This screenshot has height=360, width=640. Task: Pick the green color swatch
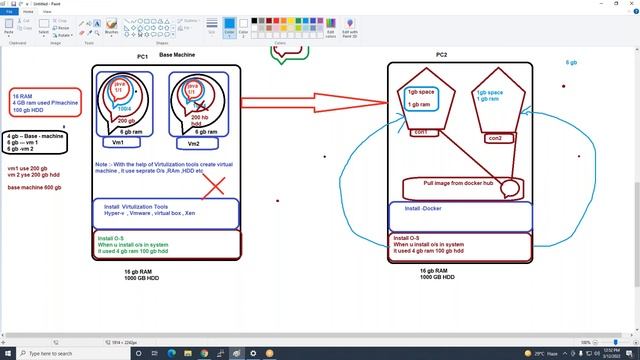click(x=298, y=20)
